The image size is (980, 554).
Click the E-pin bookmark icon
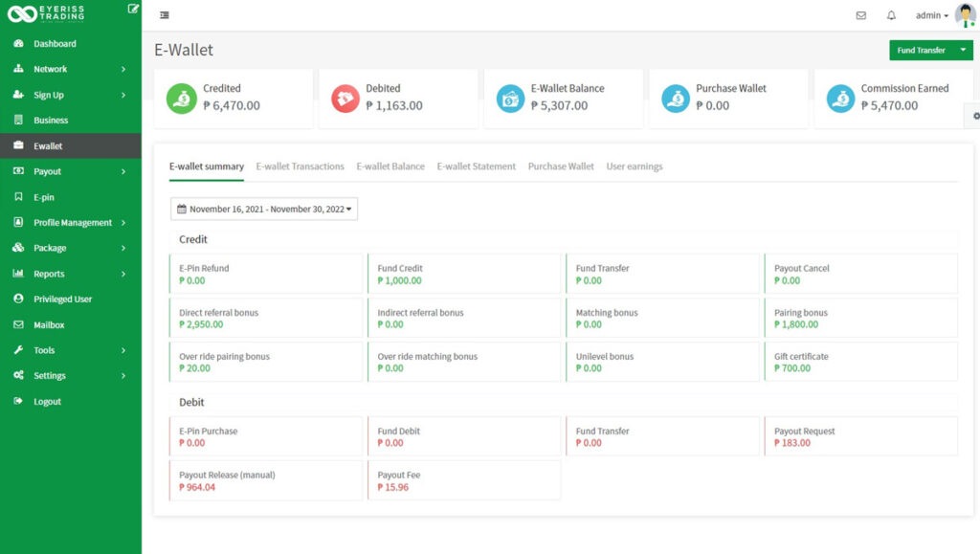pyautogui.click(x=19, y=197)
